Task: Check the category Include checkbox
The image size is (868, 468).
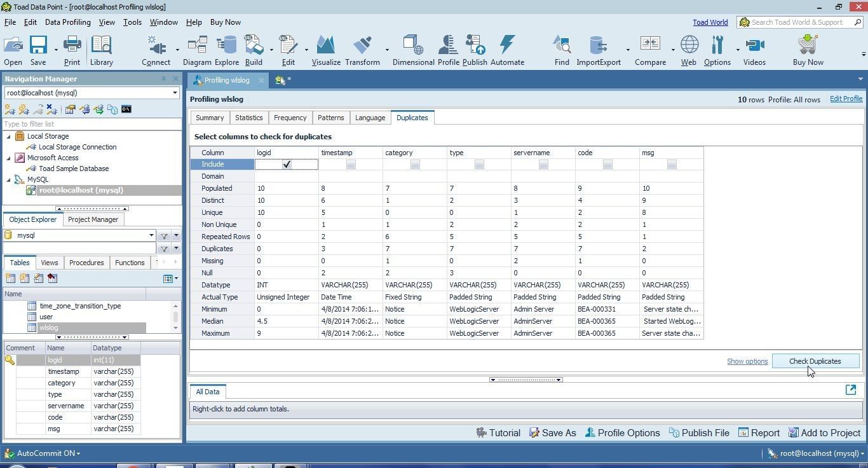Action: (415, 164)
